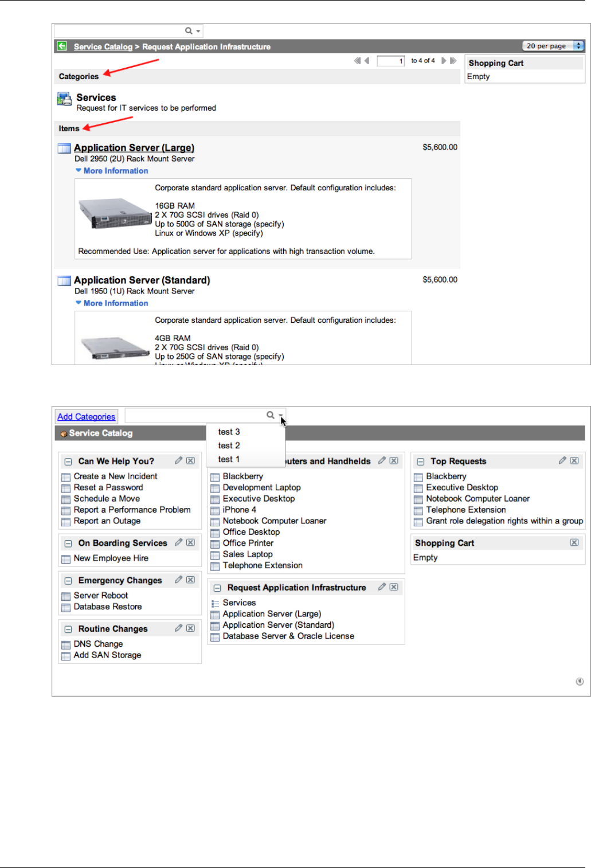Go to the previous page of results
The height and width of the screenshot is (868, 591).
pyautogui.click(x=367, y=61)
